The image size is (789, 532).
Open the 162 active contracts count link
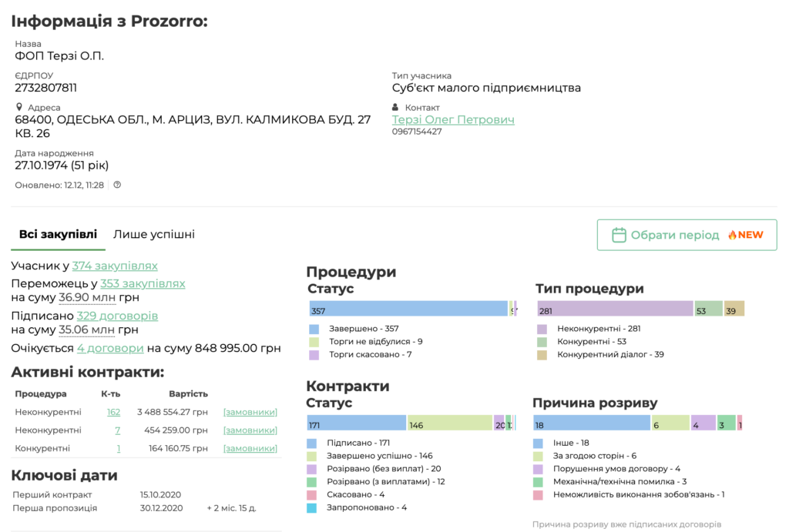[x=113, y=412]
